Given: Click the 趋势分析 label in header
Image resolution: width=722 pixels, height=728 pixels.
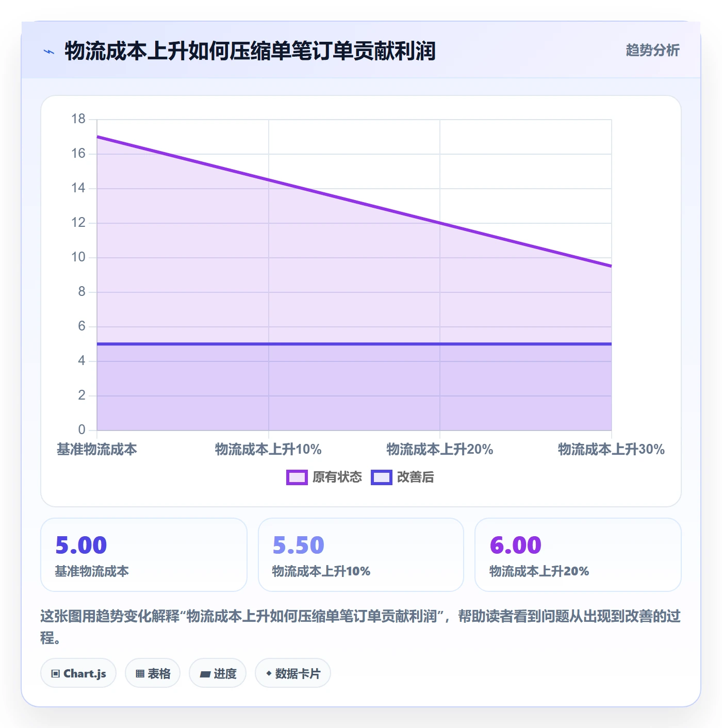Looking at the screenshot, I should tap(652, 50).
